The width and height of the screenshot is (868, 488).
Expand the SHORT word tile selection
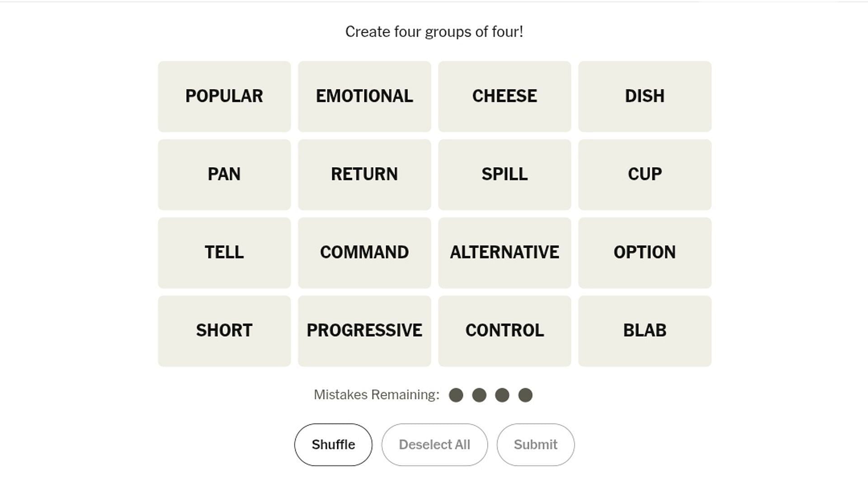click(x=225, y=331)
